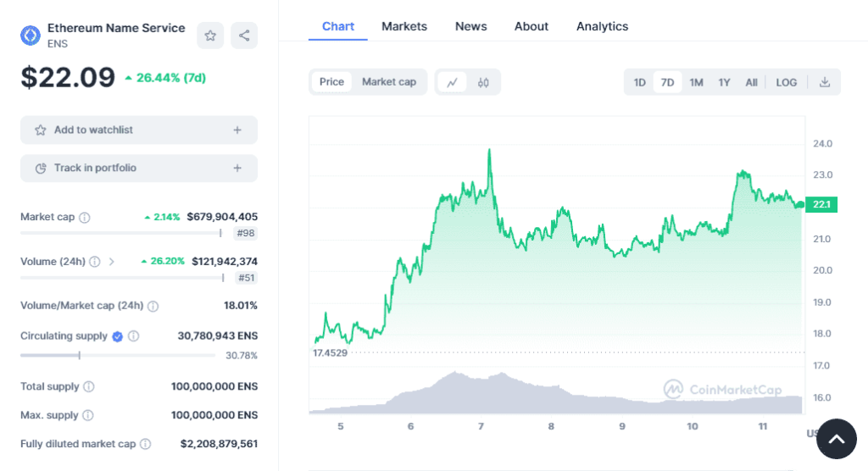Click date label 11 on chart axis
Viewport: 868px width, 471px height.
click(763, 427)
